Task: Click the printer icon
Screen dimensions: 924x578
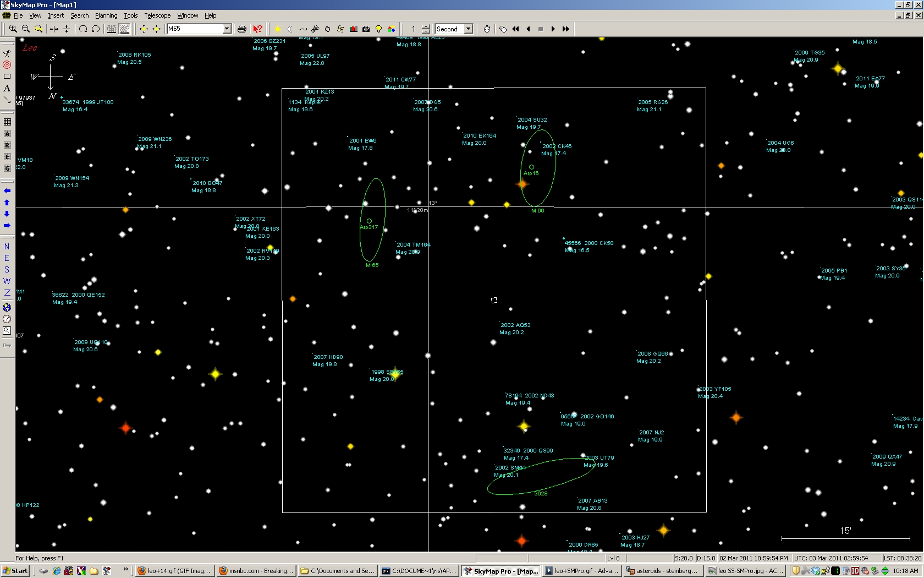Action: 241,29
